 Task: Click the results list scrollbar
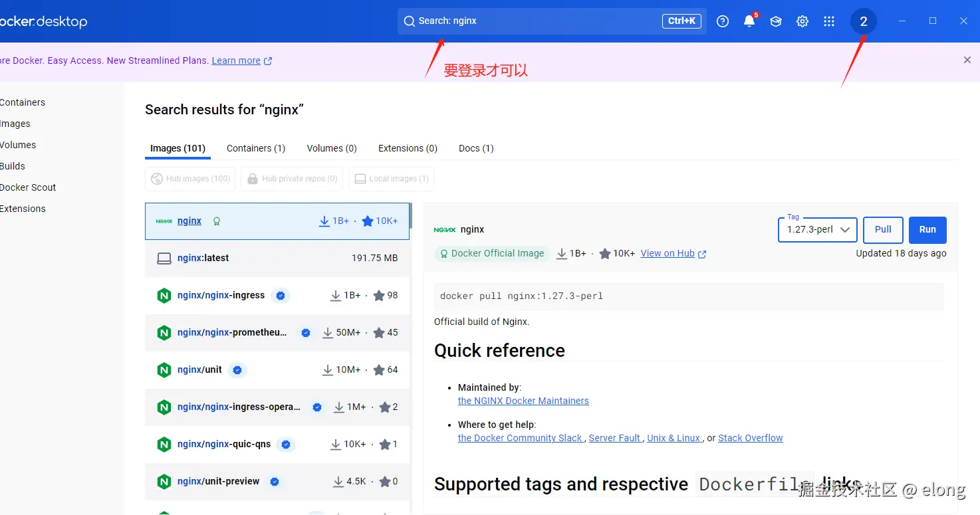410,216
